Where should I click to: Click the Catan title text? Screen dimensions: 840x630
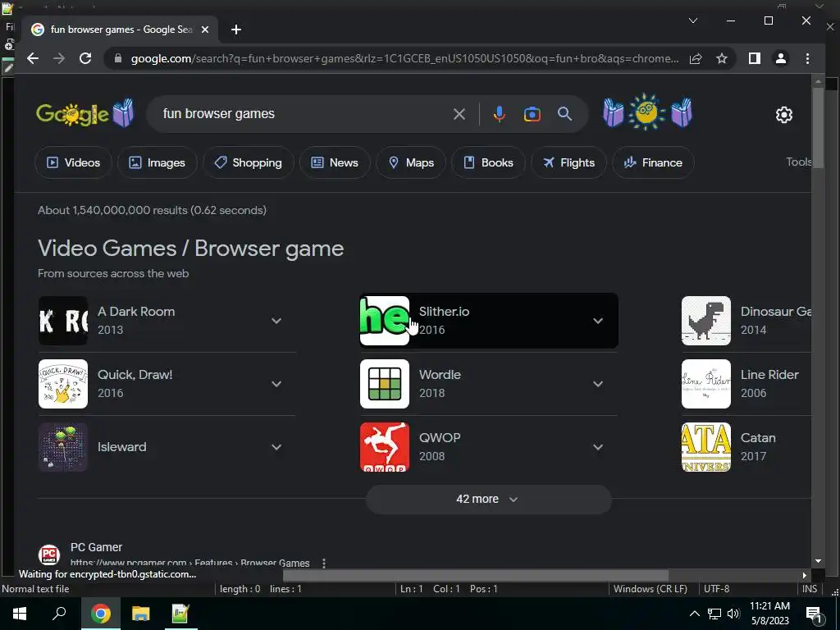pyautogui.click(x=758, y=438)
